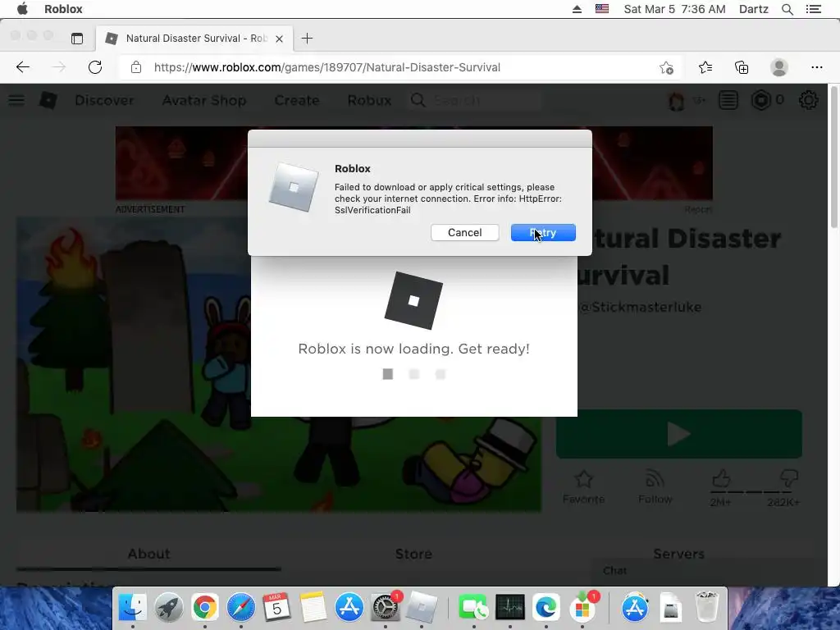Switch to the About tab

[148, 554]
